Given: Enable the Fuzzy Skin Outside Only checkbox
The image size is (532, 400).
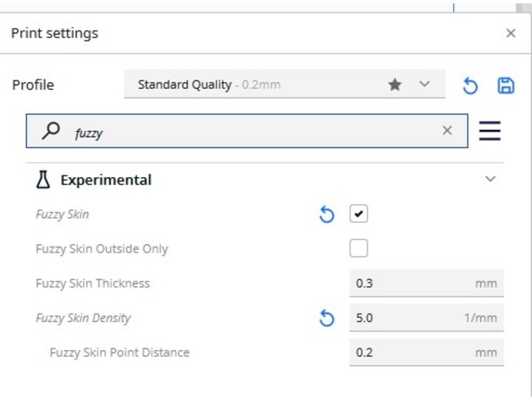Looking at the screenshot, I should [359, 248].
